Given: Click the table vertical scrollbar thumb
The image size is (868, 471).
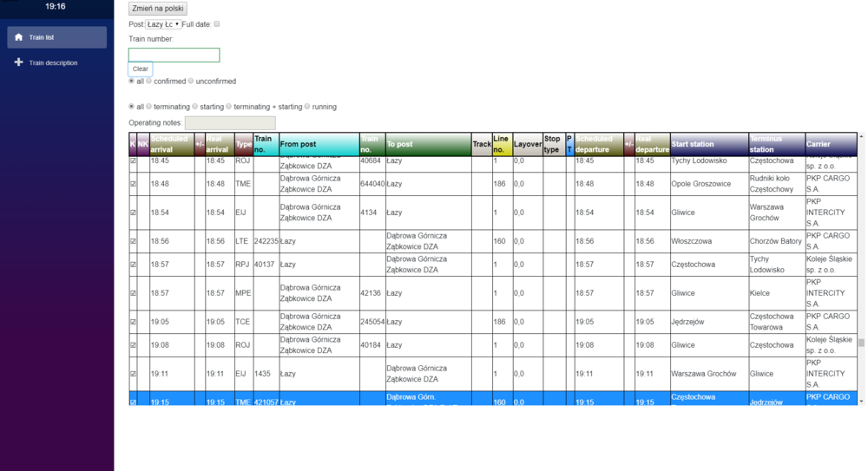Looking at the screenshot, I should tap(861, 343).
